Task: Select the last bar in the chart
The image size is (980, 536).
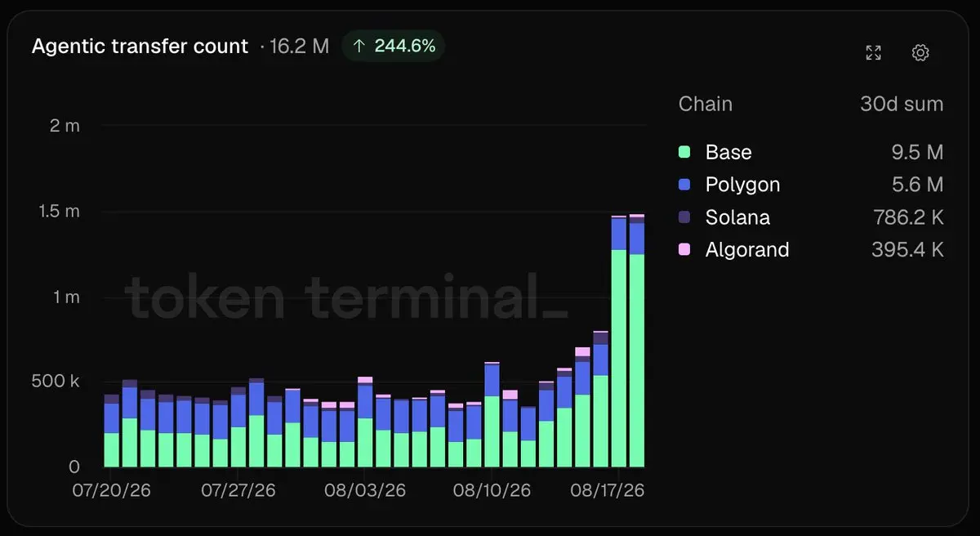Action: (x=637, y=341)
